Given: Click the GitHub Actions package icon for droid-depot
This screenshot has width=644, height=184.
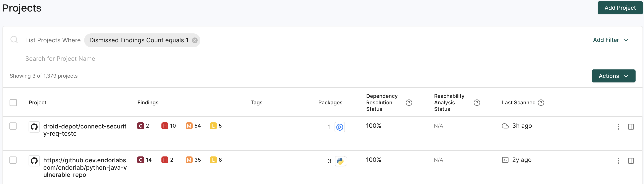Looking at the screenshot, I should (340, 127).
